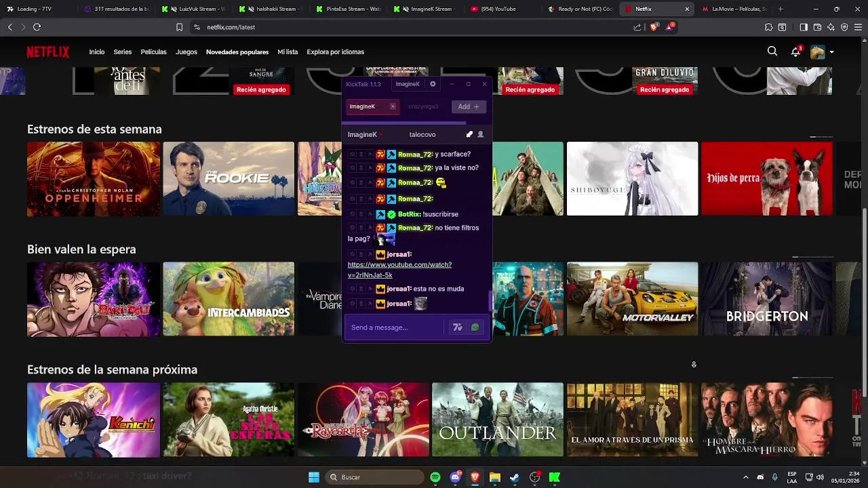This screenshot has width=868, height=488.
Task: Open the Películas menu item
Action: click(154, 52)
